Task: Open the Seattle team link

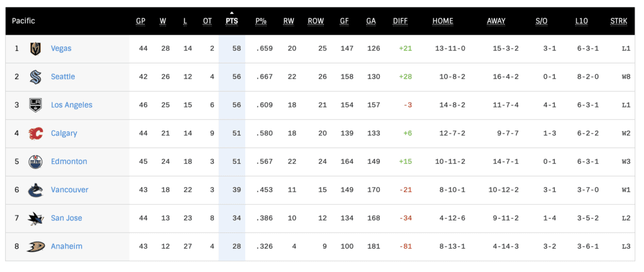Action: click(63, 77)
